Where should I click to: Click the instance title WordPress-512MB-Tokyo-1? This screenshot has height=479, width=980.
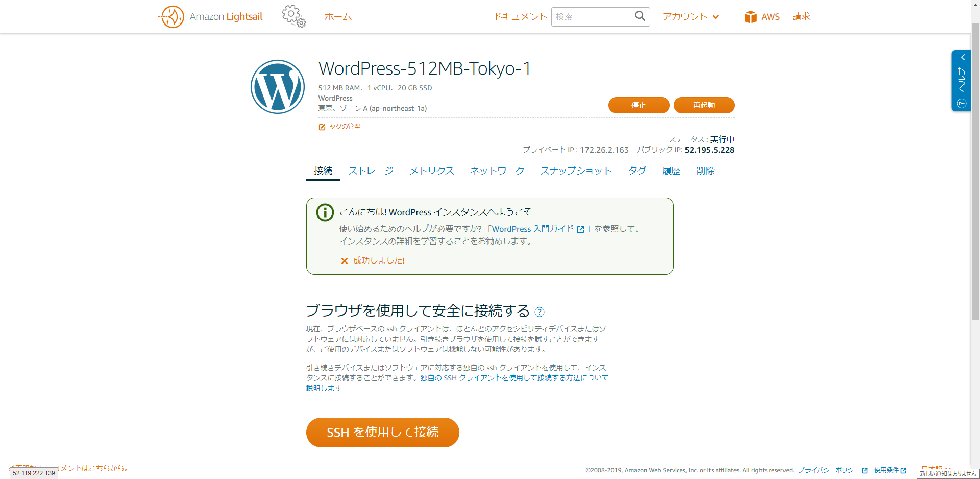(425, 68)
